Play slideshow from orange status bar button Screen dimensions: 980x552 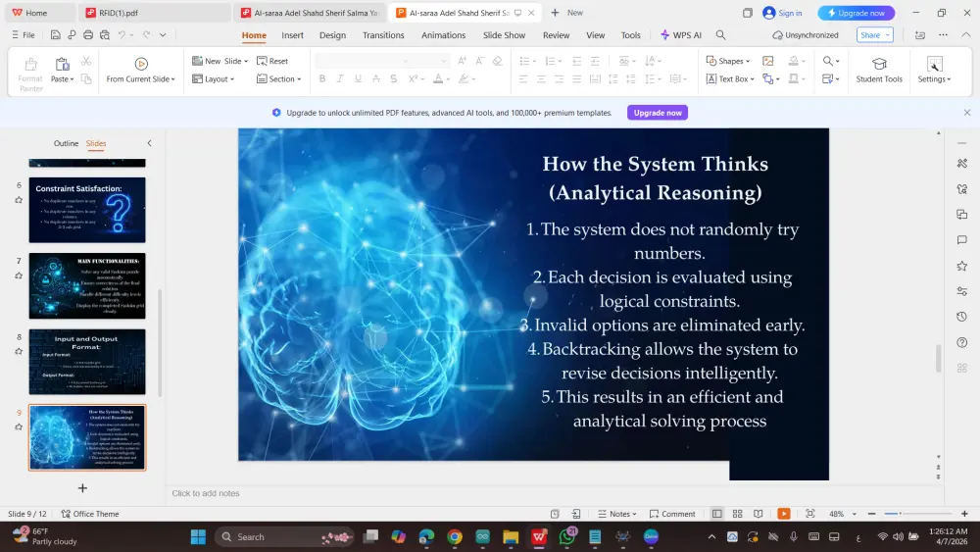pos(783,514)
